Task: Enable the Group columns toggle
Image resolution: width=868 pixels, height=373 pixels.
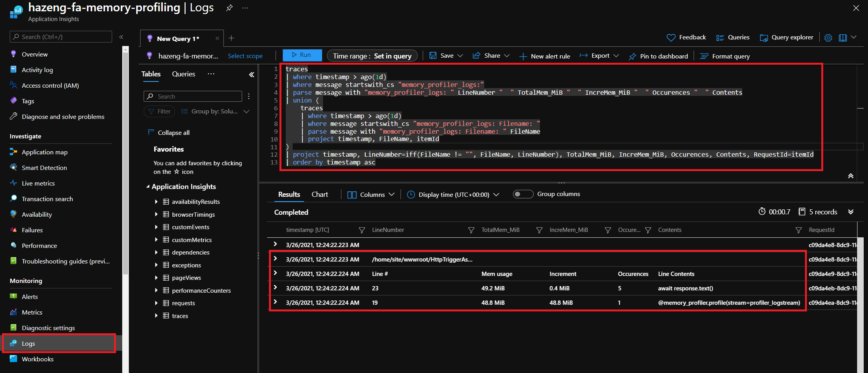Action: 523,194
